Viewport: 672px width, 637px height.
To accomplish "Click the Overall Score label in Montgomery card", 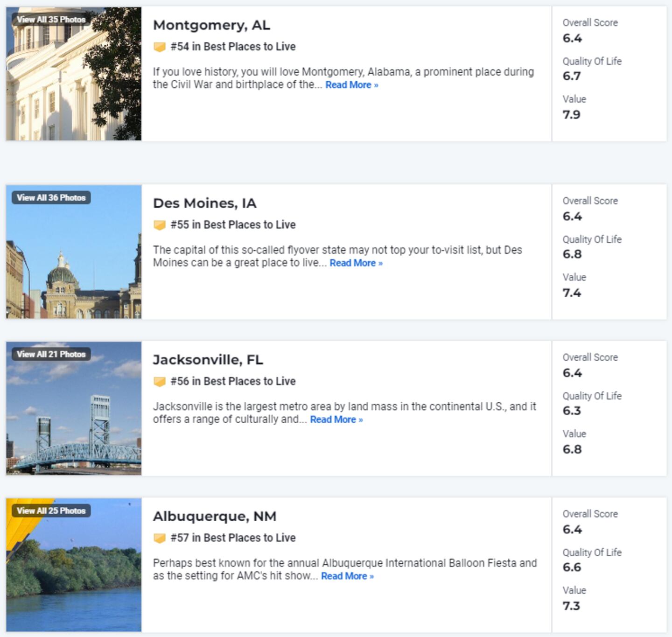I will point(590,23).
